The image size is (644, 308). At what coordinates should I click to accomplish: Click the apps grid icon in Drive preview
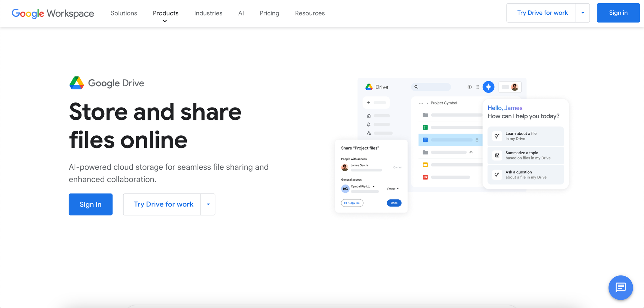[x=477, y=87]
